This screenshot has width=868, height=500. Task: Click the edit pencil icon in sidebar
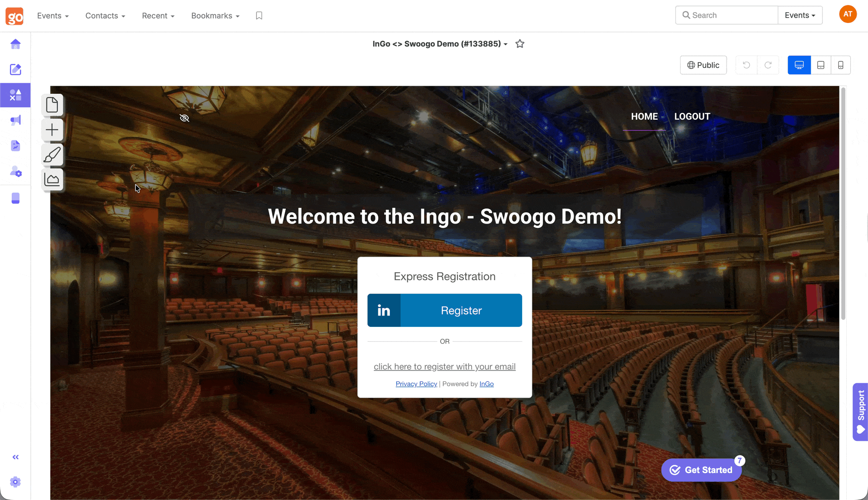point(16,69)
